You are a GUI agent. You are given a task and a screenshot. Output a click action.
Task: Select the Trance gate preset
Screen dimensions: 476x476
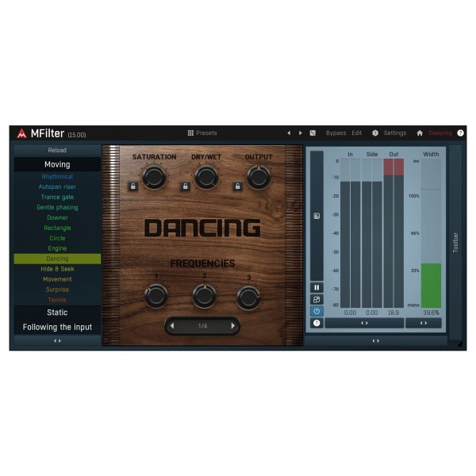pyautogui.click(x=57, y=198)
